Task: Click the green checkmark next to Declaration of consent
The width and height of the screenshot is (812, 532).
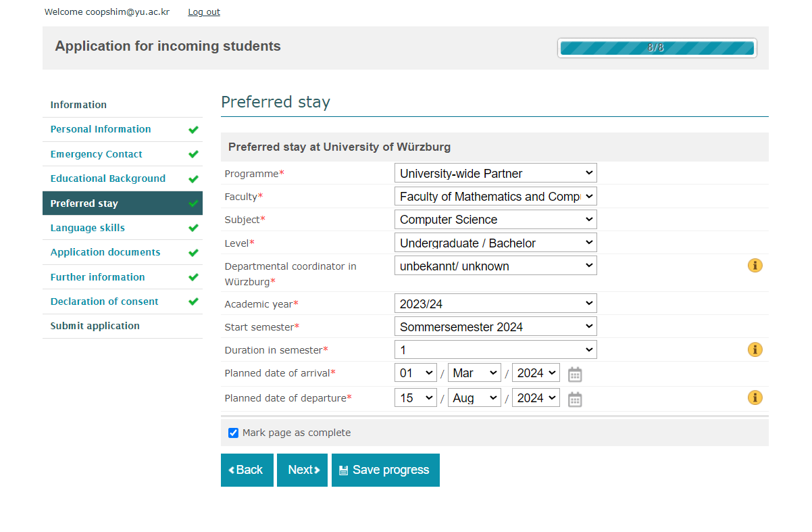Action: click(x=193, y=302)
